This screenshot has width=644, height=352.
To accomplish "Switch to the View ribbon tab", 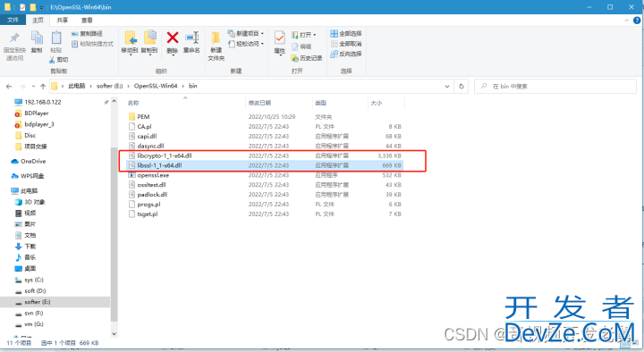I will (x=87, y=20).
